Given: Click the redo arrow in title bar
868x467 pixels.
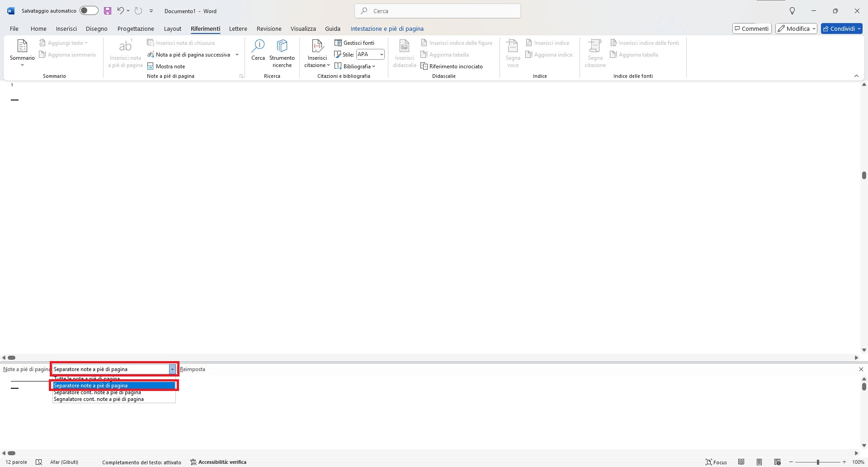Looking at the screenshot, I should [x=138, y=11].
